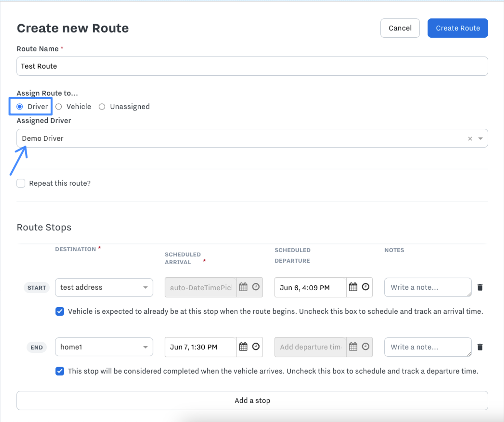Focus the Route Name text field

[252, 66]
